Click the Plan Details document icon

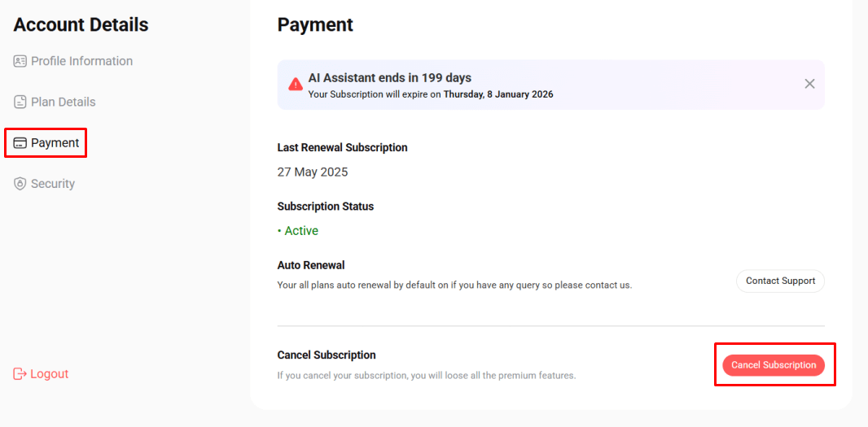coord(20,102)
